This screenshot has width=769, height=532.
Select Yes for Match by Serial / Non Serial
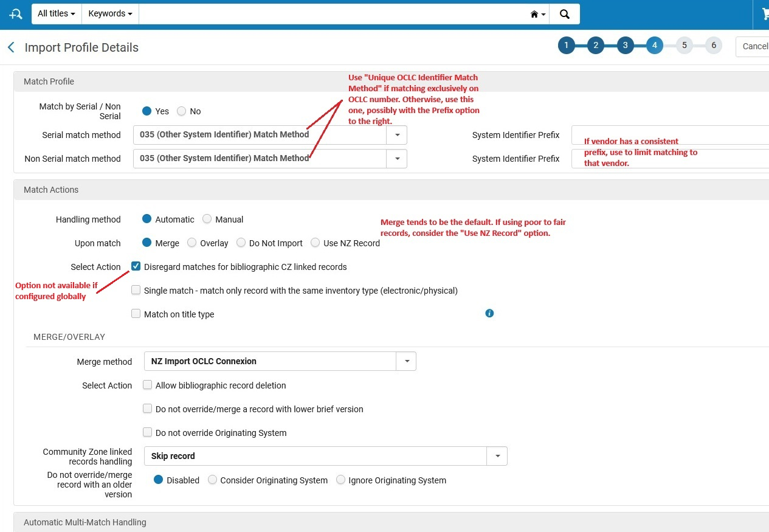[147, 111]
